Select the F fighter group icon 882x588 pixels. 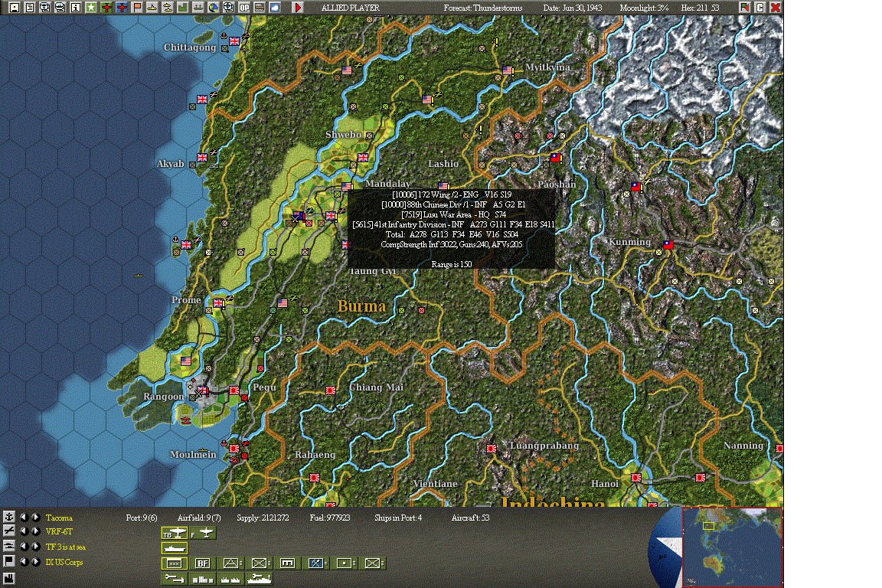pyautogui.click(x=202, y=533)
